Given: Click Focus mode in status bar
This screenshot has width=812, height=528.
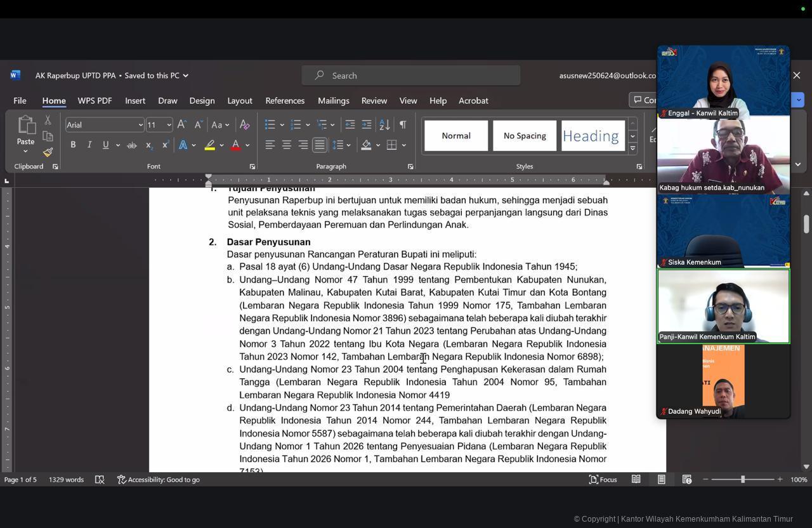Looking at the screenshot, I should coord(603,480).
